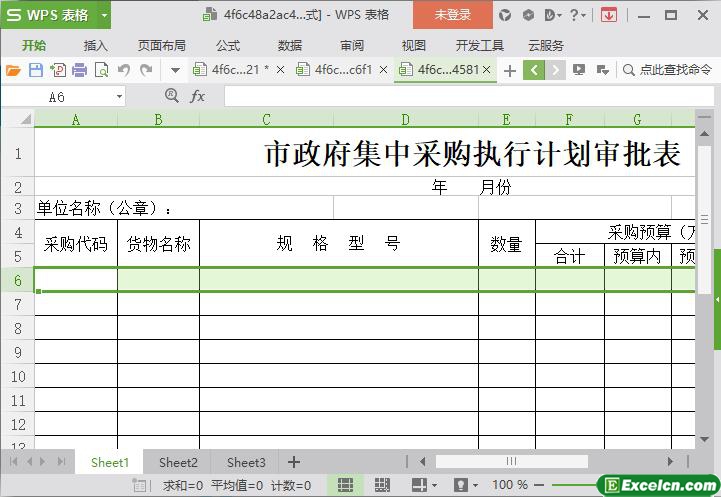Click inside the formula bar

click(x=469, y=97)
